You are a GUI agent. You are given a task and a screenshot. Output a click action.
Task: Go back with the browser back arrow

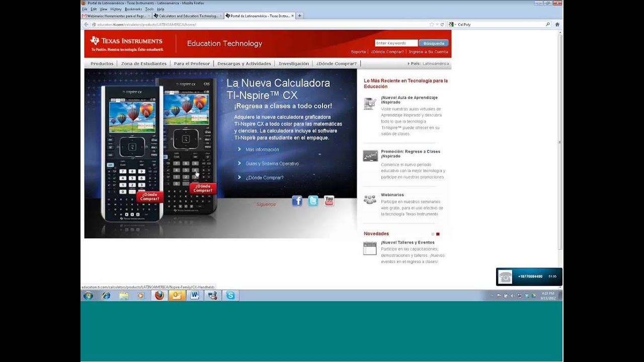pyautogui.click(x=87, y=24)
